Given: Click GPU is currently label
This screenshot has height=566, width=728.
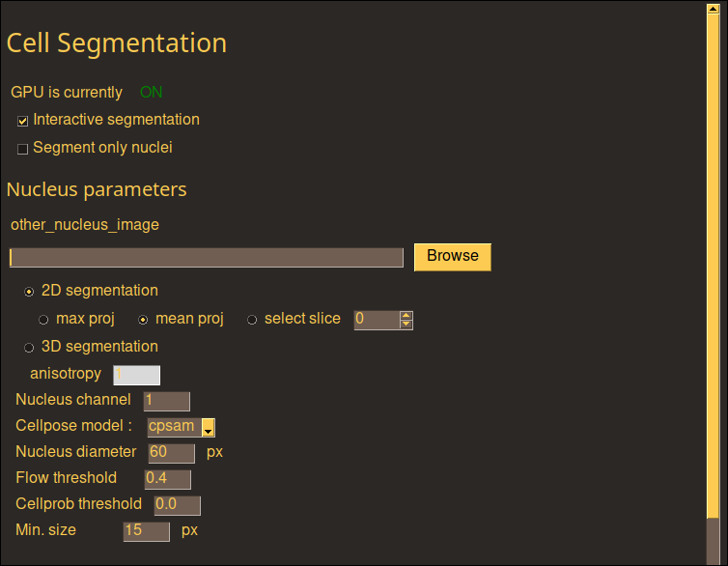Looking at the screenshot, I should click(67, 92).
